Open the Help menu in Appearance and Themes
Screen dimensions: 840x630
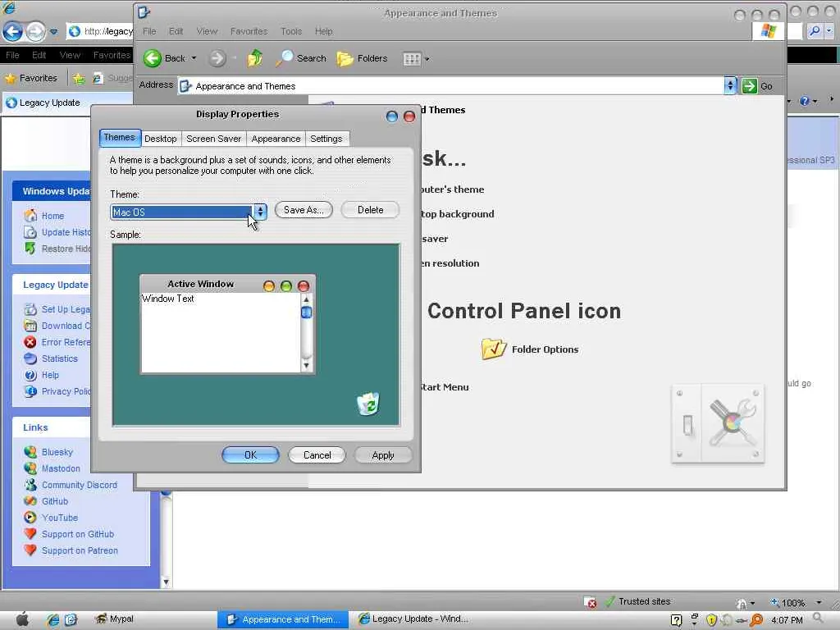[323, 32]
